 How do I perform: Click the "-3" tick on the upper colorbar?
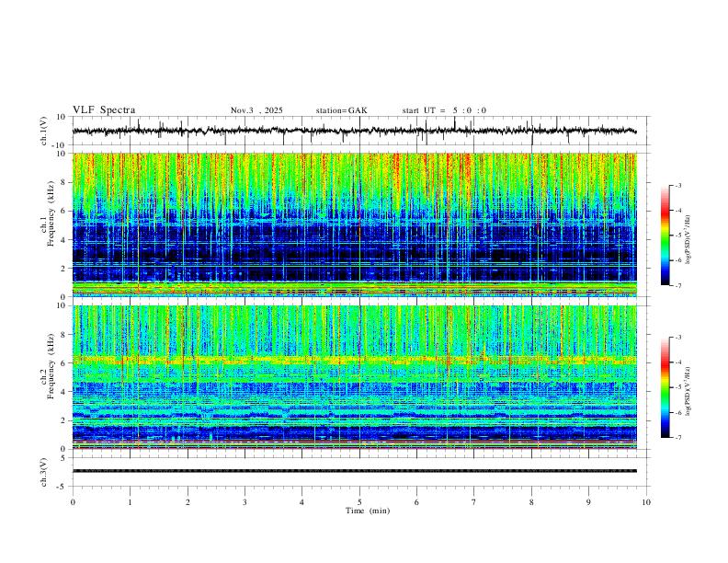pyautogui.click(x=677, y=186)
